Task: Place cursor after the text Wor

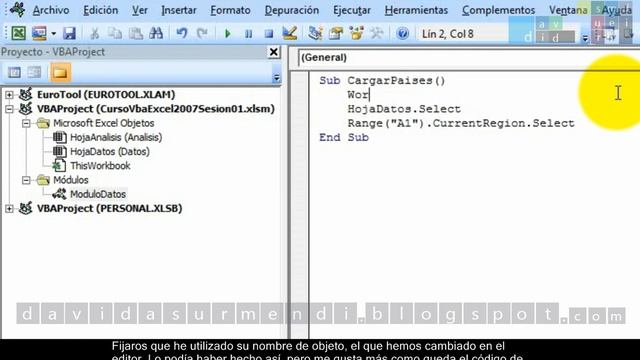Action: pyautogui.click(x=369, y=95)
